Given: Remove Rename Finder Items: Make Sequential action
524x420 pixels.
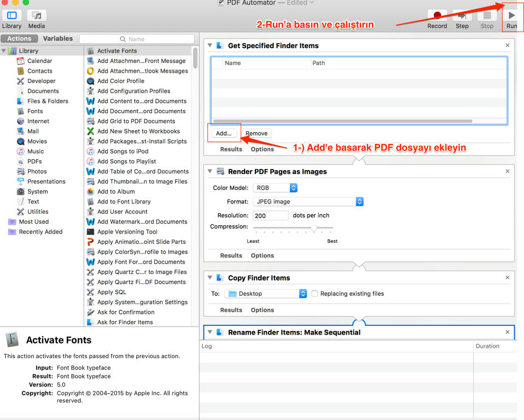Looking at the screenshot, I should 507,332.
